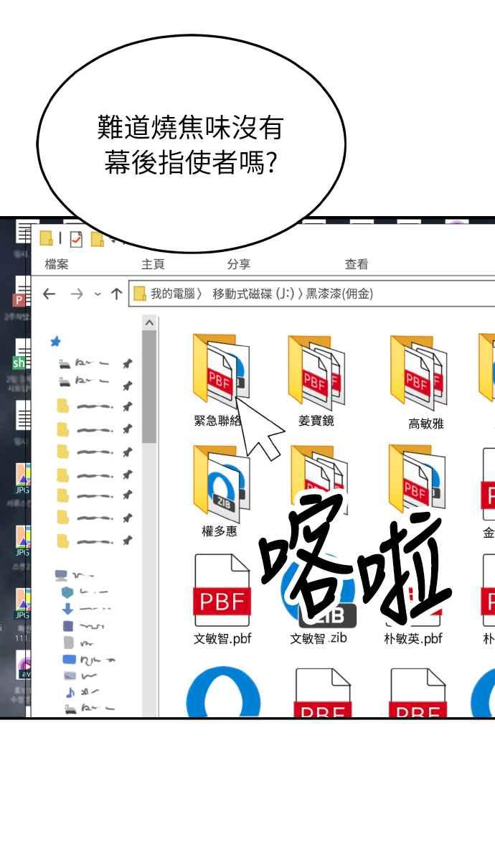
Task: Click the Back navigation arrow
Action: [x=49, y=294]
